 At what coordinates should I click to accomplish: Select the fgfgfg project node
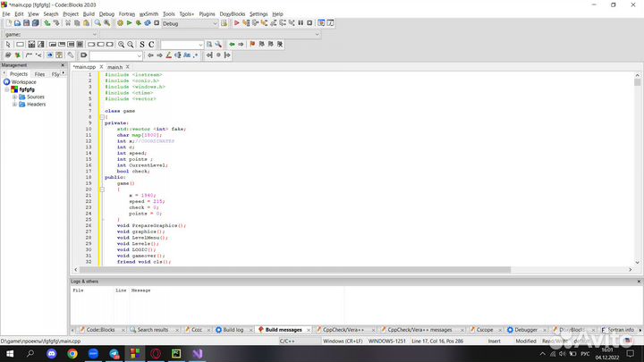pos(25,89)
